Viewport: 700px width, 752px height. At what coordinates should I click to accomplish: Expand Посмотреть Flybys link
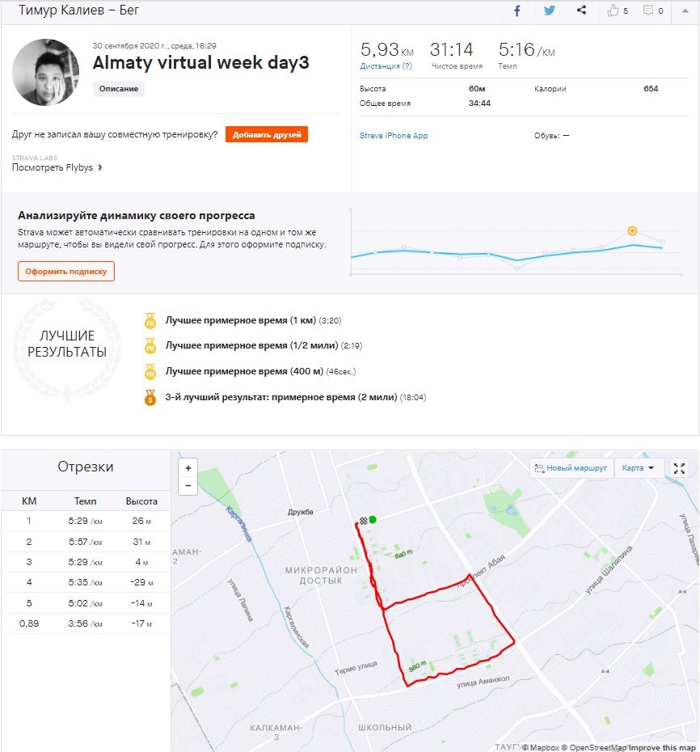coord(57,167)
